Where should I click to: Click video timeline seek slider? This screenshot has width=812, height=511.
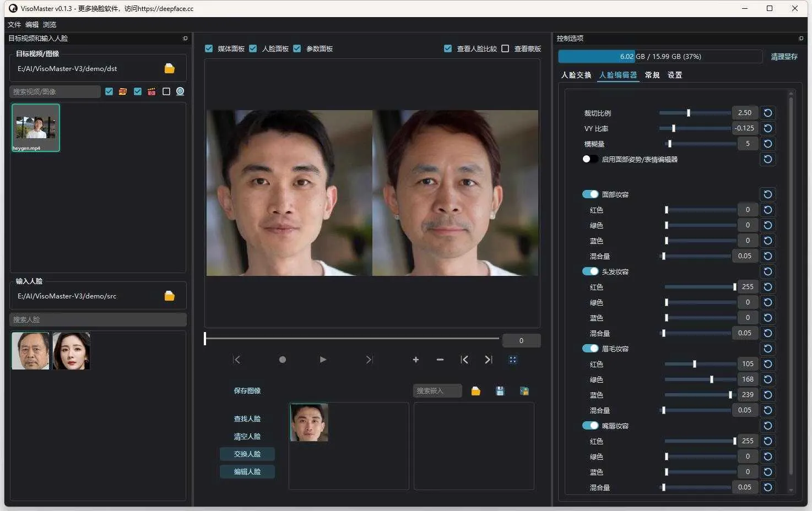point(351,339)
